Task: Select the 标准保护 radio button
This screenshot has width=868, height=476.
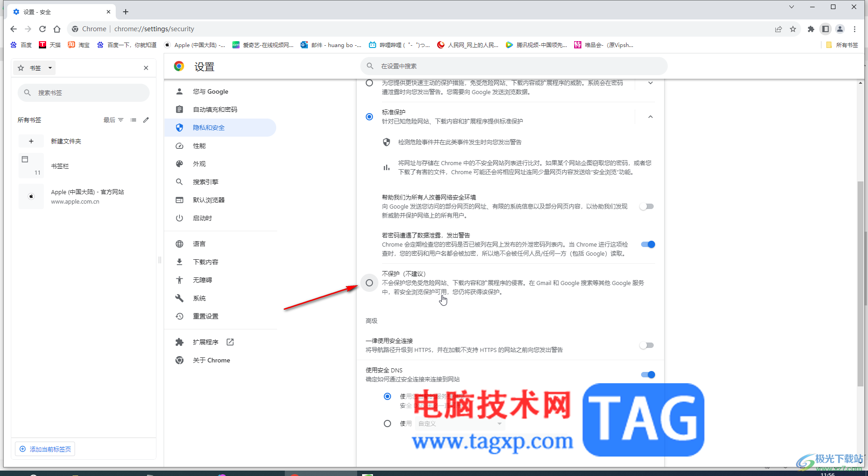Action: click(x=369, y=117)
